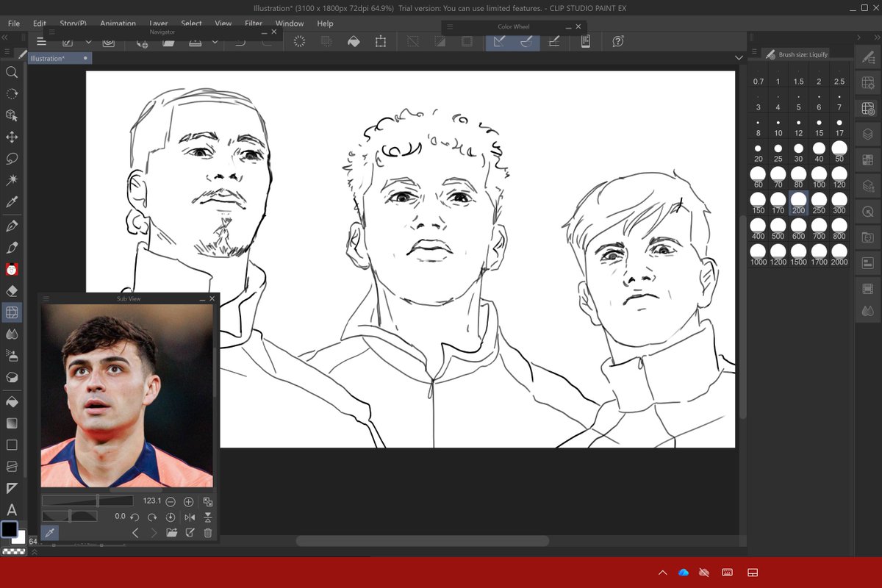Click the Sub View zoom slider
The image size is (882, 588).
pos(87,501)
